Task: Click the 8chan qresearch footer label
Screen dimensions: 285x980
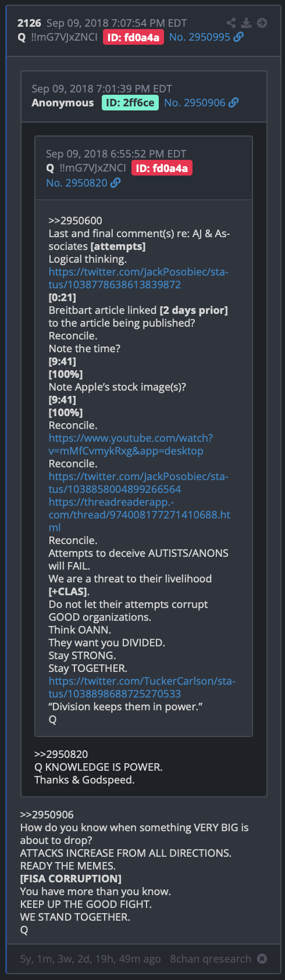Action: pos(211,958)
